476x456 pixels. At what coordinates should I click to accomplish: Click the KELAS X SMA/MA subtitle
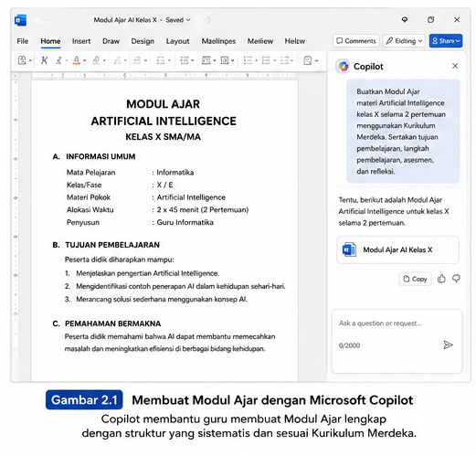164,137
